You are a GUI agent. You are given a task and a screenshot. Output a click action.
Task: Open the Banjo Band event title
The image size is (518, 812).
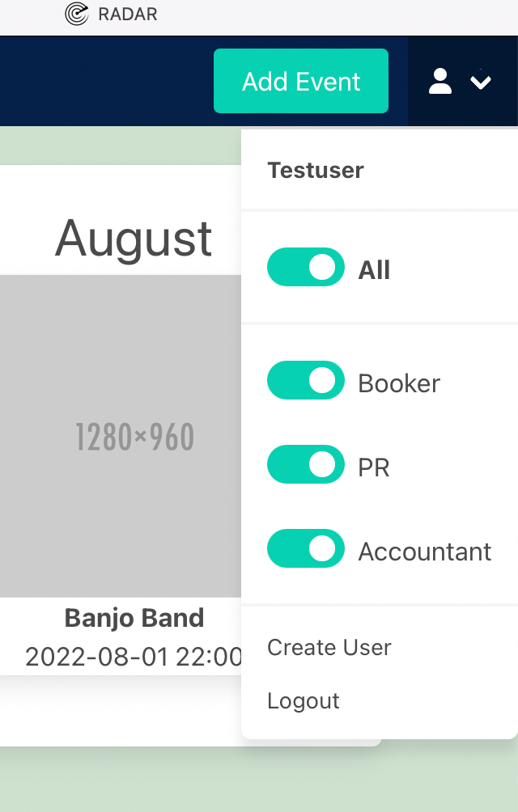[x=134, y=619]
